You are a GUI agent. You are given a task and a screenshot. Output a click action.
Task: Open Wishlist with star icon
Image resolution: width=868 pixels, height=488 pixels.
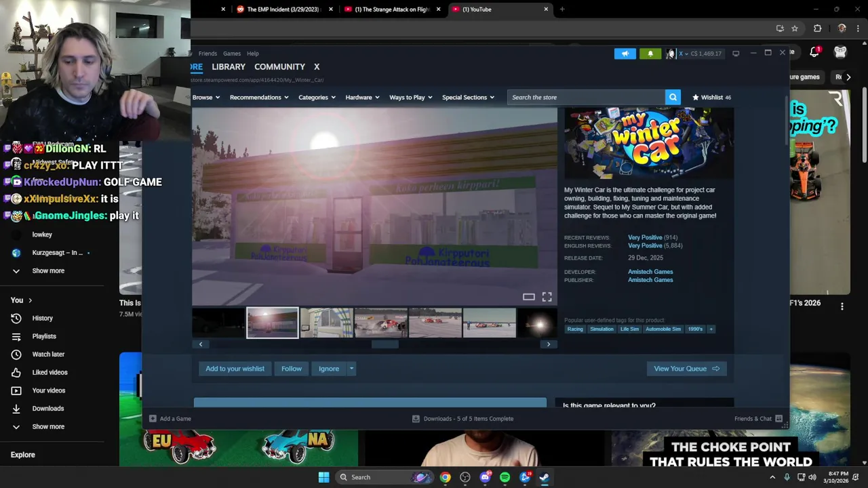pyautogui.click(x=711, y=98)
